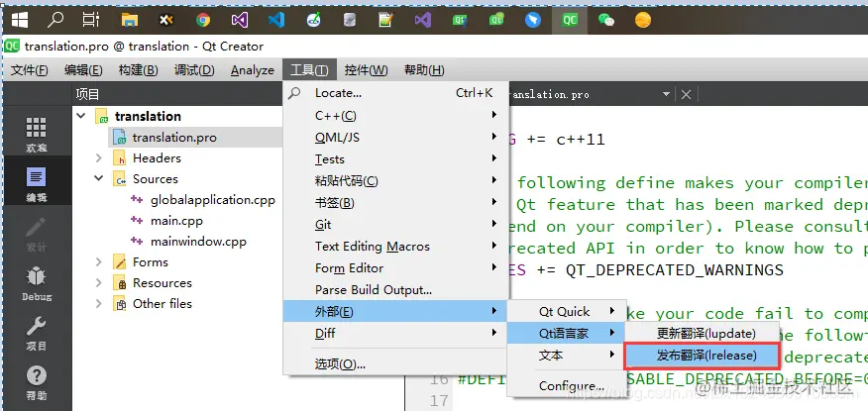This screenshot has height=411, width=868.
Task: Place cursor on QT_DEPRECATED_WARNINGS in the editor
Action: pyautogui.click(x=674, y=270)
